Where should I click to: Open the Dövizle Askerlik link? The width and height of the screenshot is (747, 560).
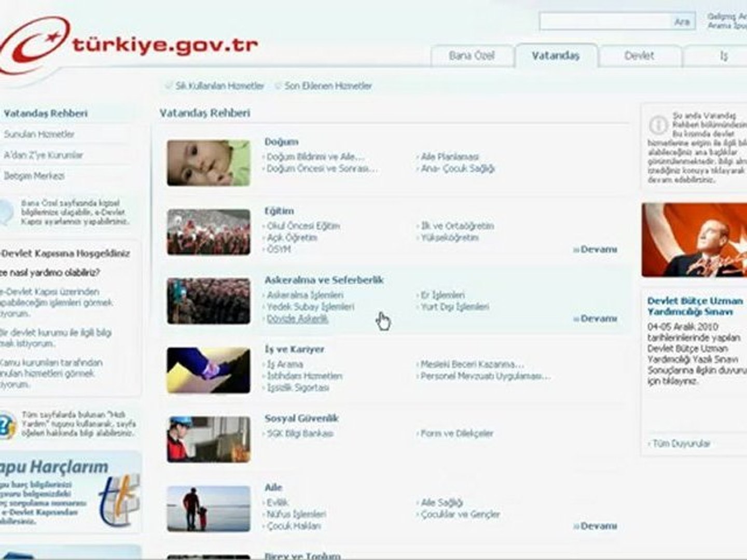point(297,319)
